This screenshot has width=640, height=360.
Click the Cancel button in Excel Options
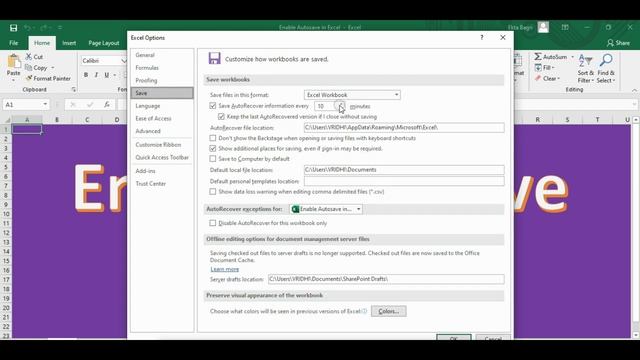(493, 337)
